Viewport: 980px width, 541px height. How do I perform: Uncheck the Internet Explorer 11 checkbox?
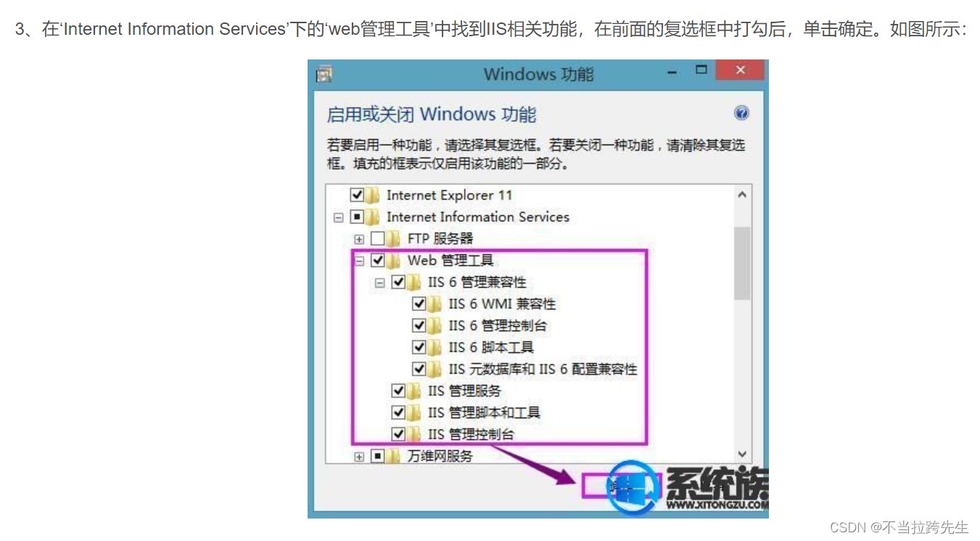click(357, 195)
